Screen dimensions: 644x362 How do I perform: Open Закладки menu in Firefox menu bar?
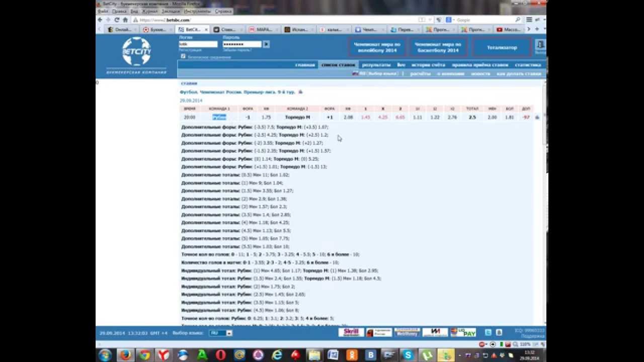point(171,11)
